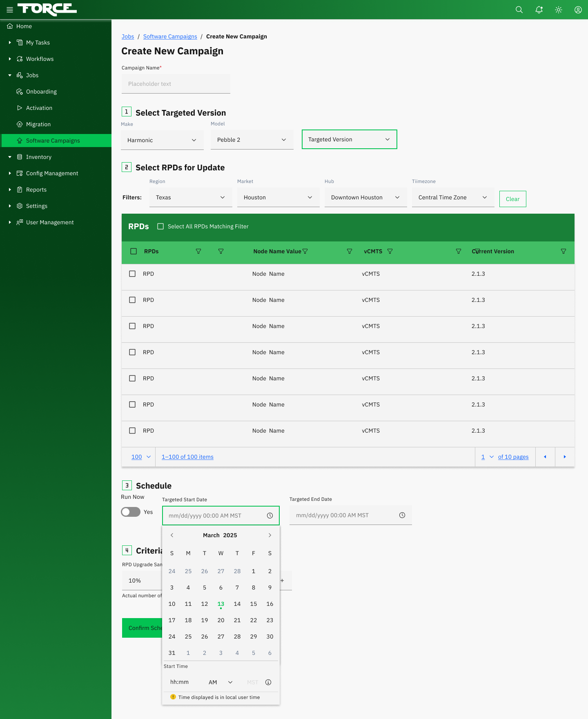Image resolution: width=588 pixels, height=719 pixels.
Task: Click the Jobs breadcrumb link
Action: pyautogui.click(x=128, y=36)
